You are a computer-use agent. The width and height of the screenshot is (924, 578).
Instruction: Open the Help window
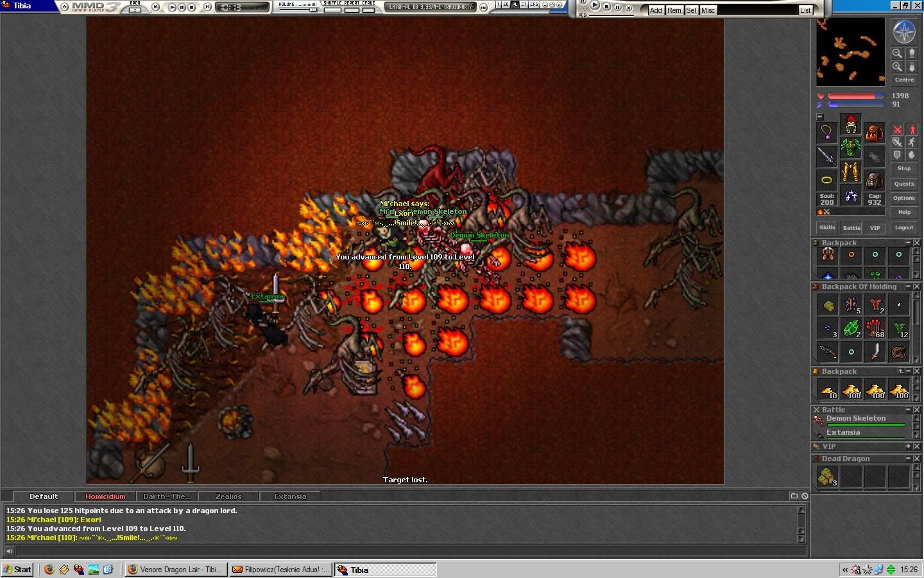pos(904,212)
